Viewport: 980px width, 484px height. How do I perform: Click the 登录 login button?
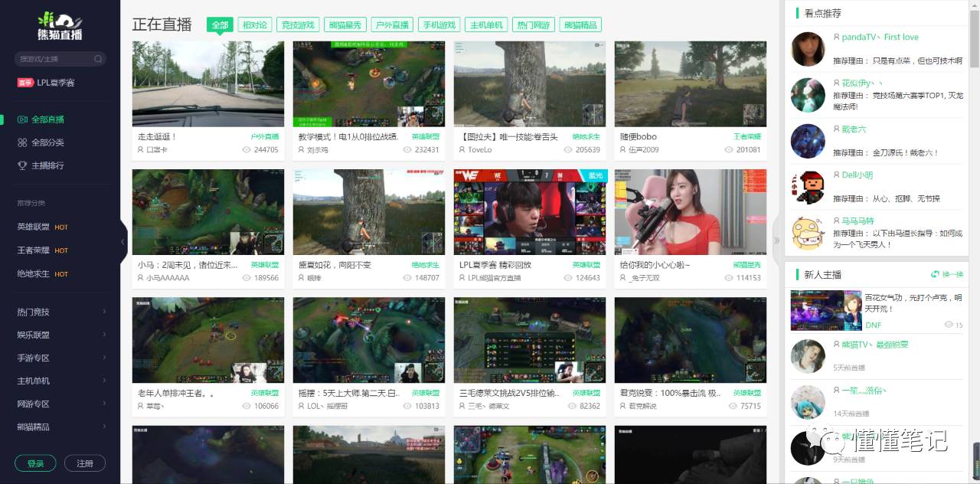click(x=35, y=463)
